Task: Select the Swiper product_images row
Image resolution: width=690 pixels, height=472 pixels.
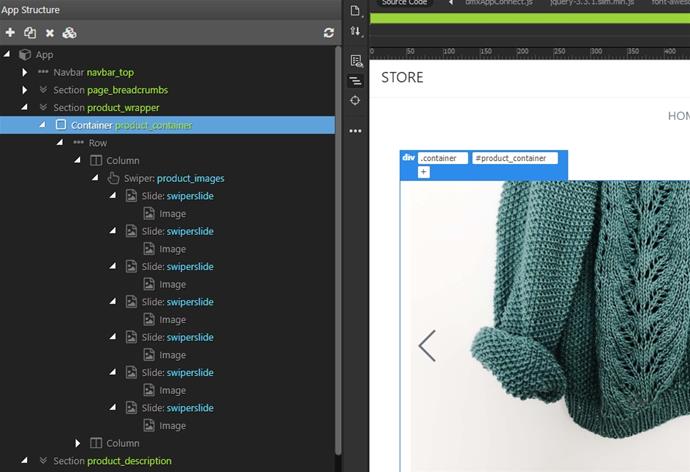Action: tap(167, 178)
